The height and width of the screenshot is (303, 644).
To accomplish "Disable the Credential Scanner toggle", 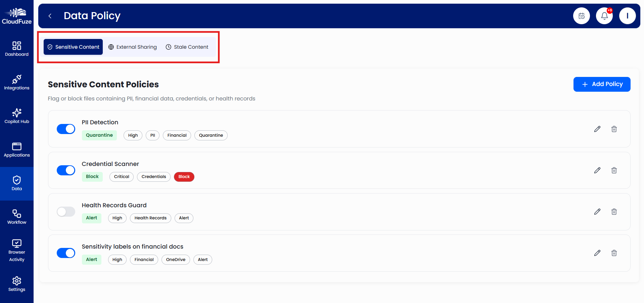I will [66, 170].
